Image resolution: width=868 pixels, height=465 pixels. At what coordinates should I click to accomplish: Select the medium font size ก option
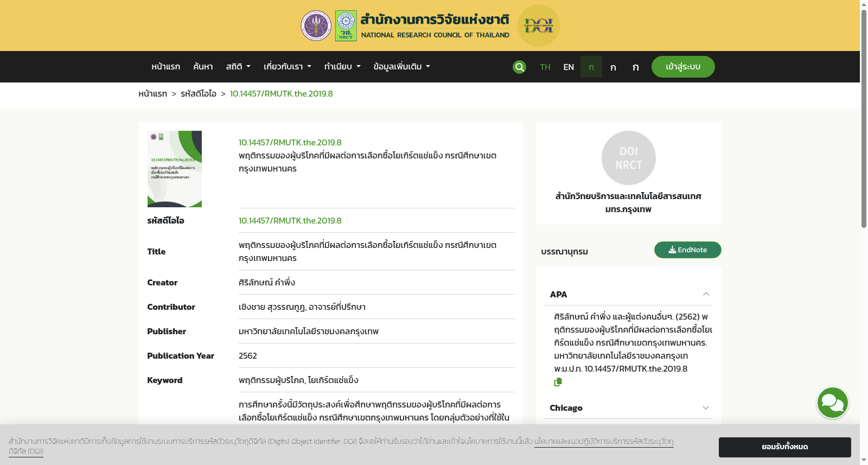613,67
